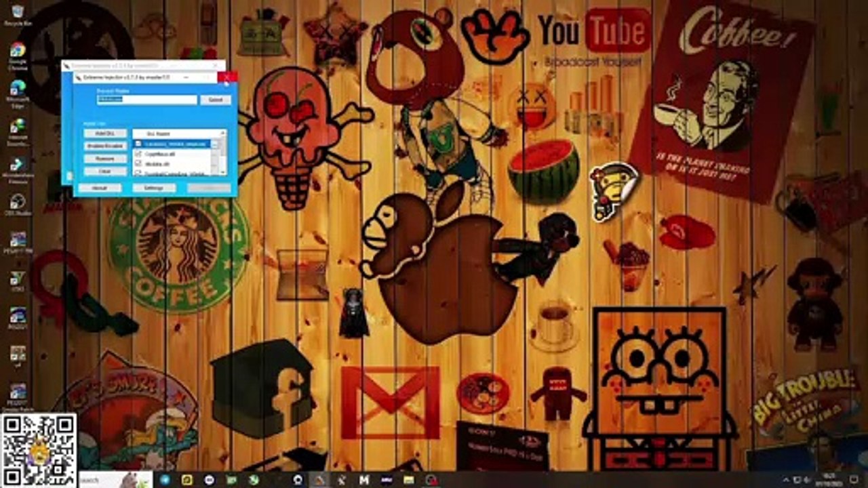Click the Add DLL button
868x488 pixels.
pyautogui.click(x=105, y=134)
